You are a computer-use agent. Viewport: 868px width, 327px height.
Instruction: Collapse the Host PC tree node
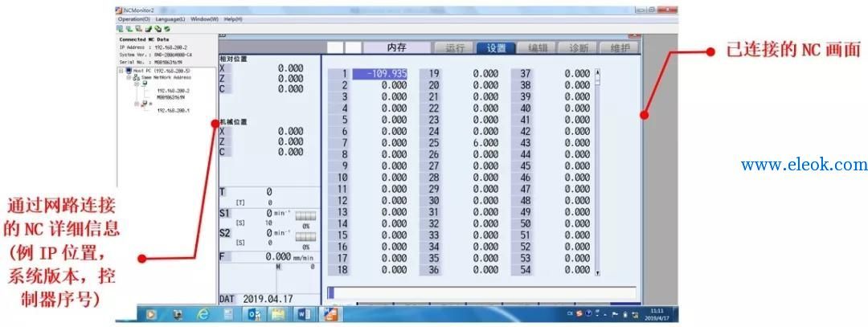coord(121,72)
